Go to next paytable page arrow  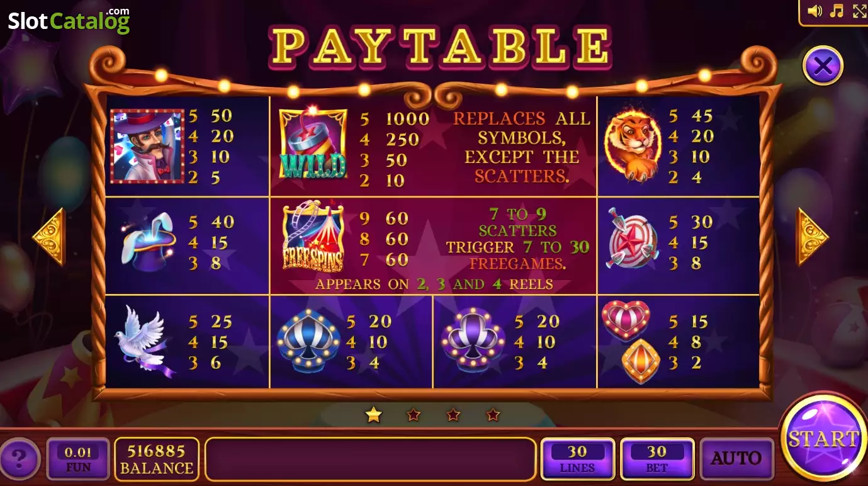coord(813,237)
